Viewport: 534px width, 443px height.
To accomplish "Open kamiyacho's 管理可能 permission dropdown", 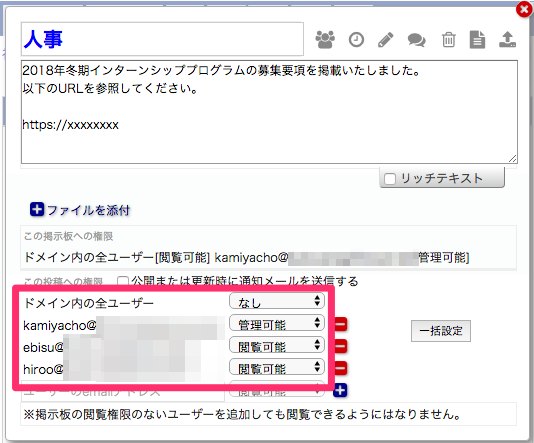I will click(277, 323).
